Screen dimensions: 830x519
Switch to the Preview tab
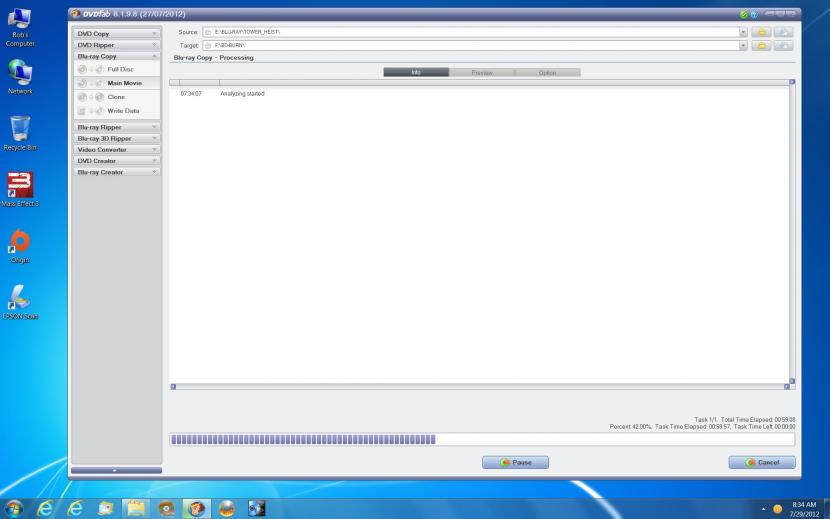click(482, 73)
